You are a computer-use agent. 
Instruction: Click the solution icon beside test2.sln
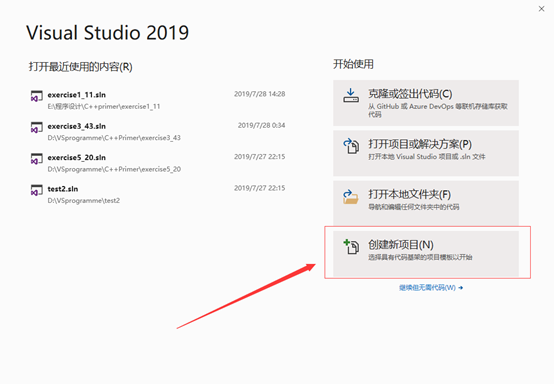coord(37,190)
